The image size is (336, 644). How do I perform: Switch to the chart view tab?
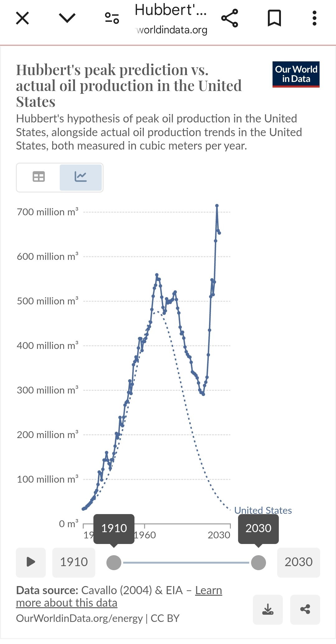point(81,177)
